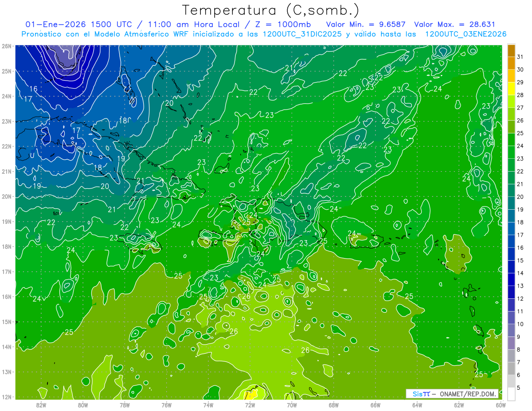Viewport: 532px width, 411px height.
Task: Click the 18N latitude axis label
Action: coord(6,247)
